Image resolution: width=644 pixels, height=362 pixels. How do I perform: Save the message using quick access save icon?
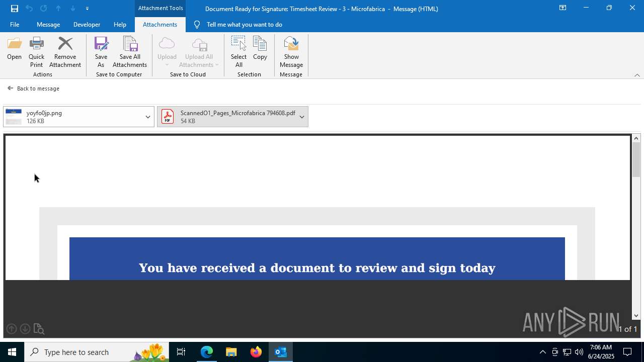15,9
